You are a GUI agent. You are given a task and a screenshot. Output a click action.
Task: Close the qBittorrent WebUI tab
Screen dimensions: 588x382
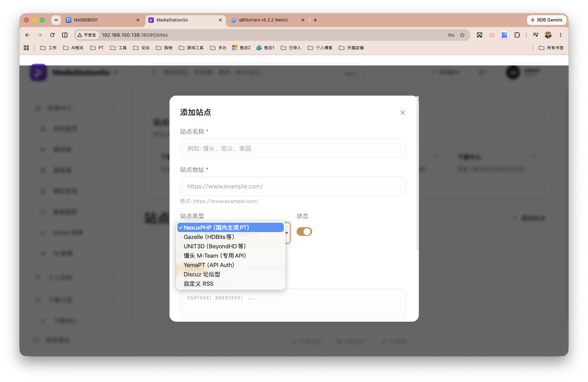click(x=303, y=20)
